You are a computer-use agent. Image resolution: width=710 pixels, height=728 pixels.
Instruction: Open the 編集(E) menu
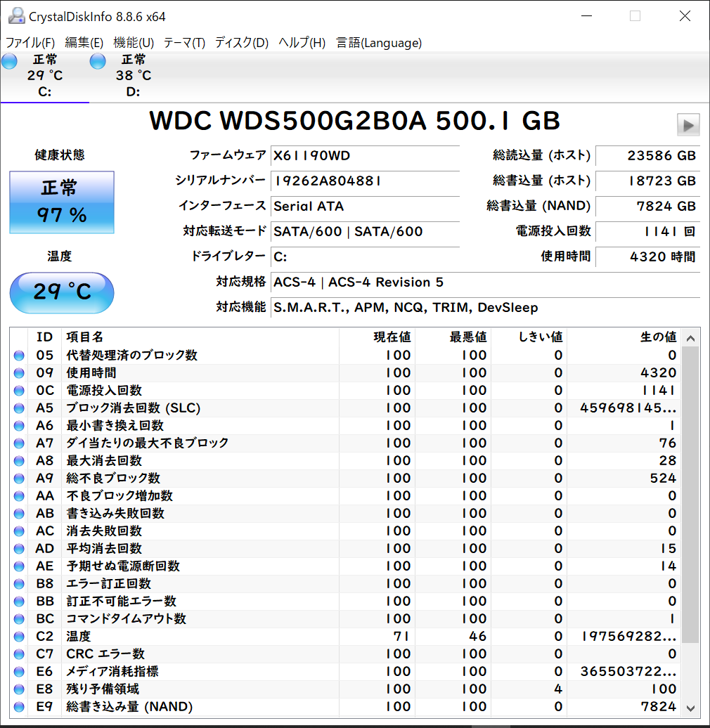(84, 43)
